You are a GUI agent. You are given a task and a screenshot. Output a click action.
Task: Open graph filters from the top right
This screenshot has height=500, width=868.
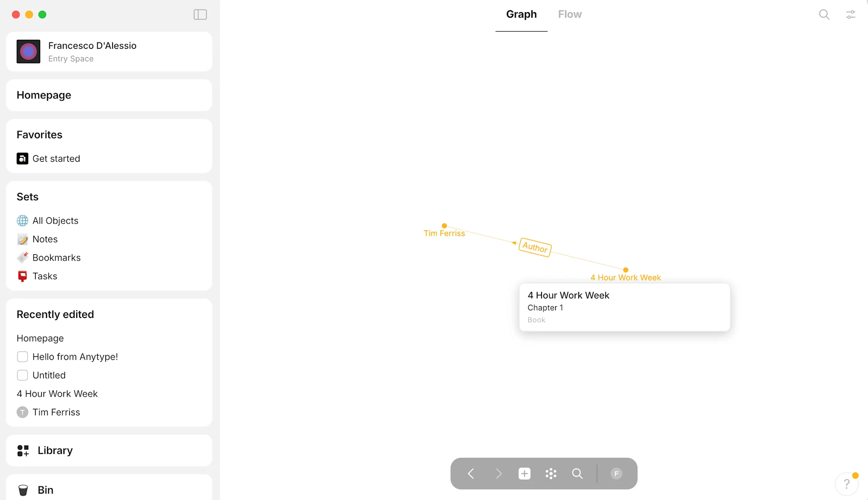coord(851,14)
